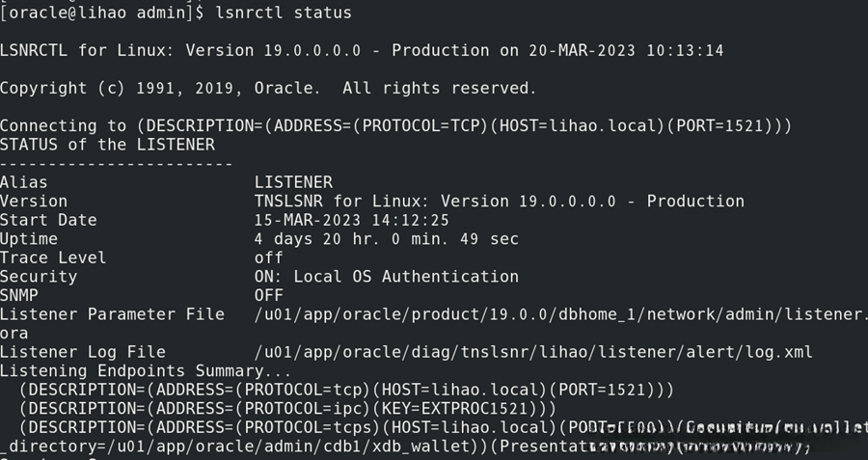Viewport: 868px width, 460px height.
Task: Click the TNSLSNR for Linux version text
Action: (499, 202)
